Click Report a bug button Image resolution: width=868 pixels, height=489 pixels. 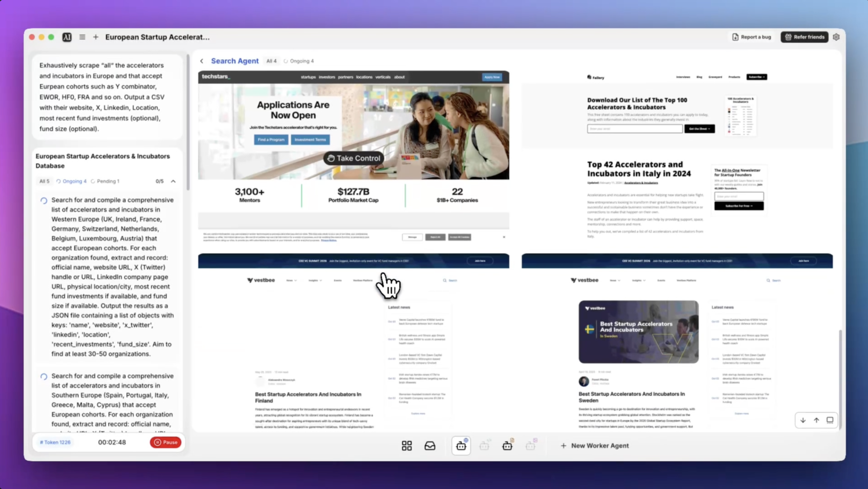752,37
